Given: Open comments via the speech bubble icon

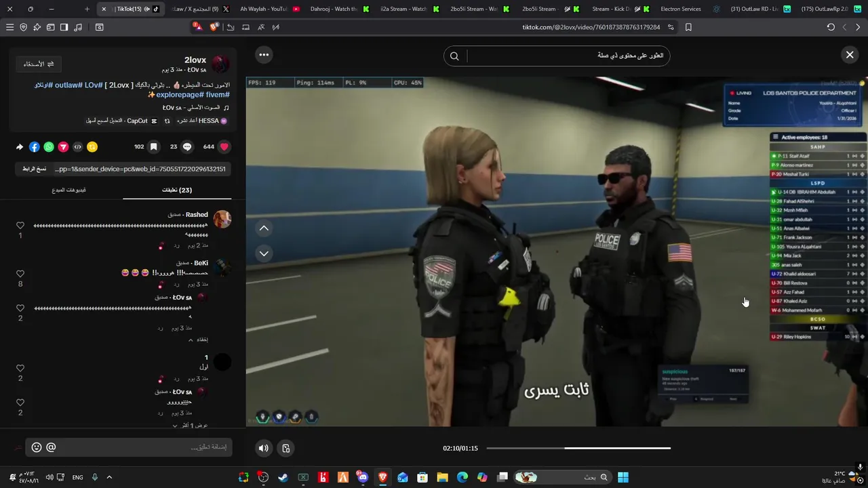Looking at the screenshot, I should point(187,146).
